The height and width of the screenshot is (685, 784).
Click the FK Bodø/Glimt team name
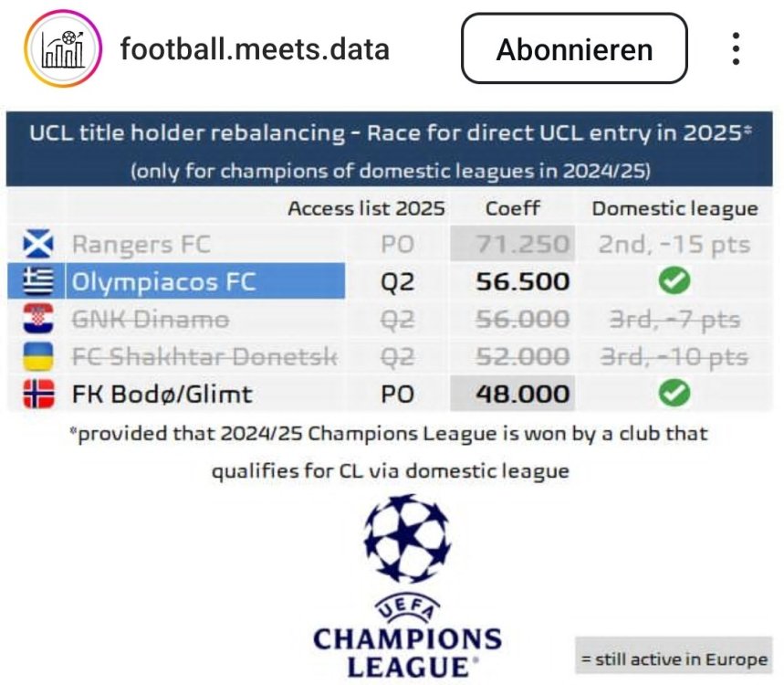[x=162, y=394]
